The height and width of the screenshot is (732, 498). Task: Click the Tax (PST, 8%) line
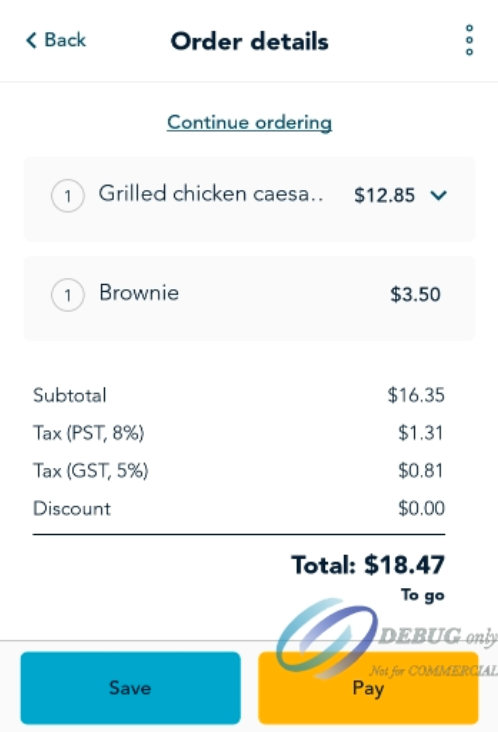238,433
